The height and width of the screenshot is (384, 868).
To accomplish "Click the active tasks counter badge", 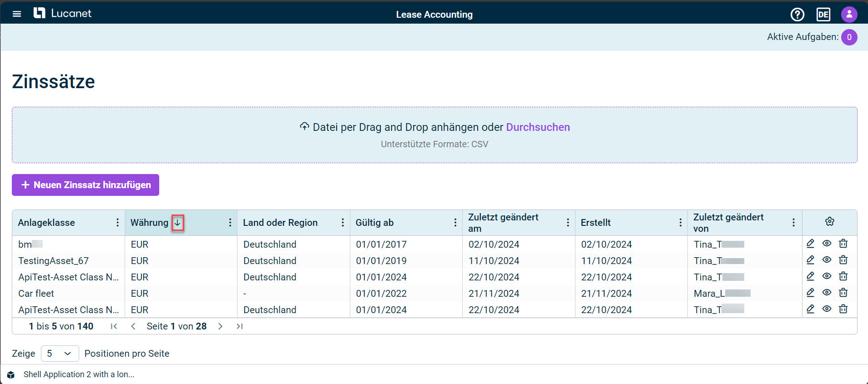I will coord(849,37).
